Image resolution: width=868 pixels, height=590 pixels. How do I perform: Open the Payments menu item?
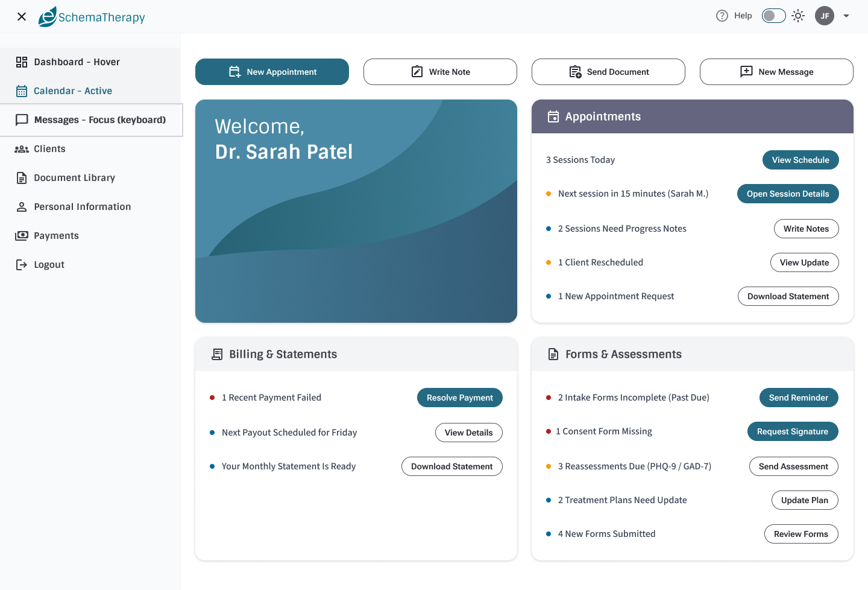tap(90, 236)
